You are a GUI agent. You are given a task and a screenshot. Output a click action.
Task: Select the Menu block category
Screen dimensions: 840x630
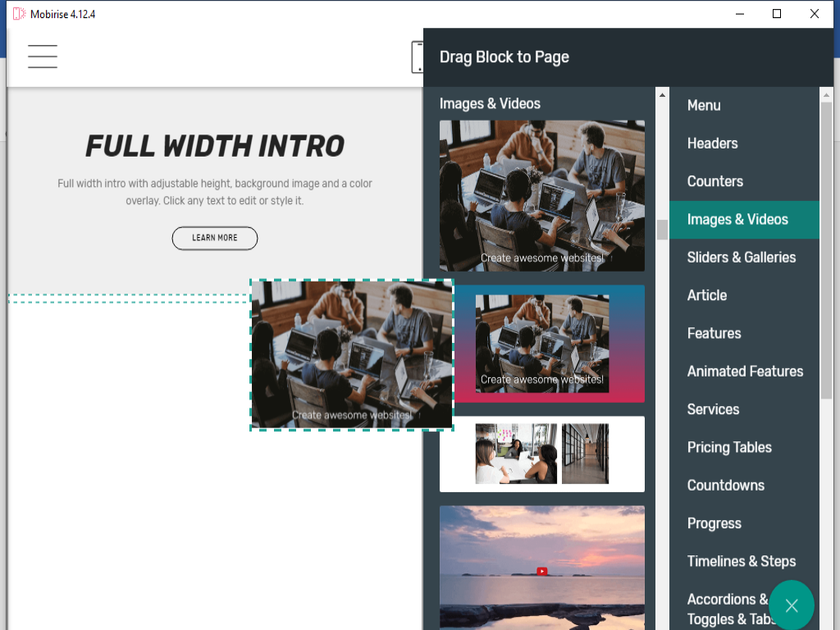[704, 105]
